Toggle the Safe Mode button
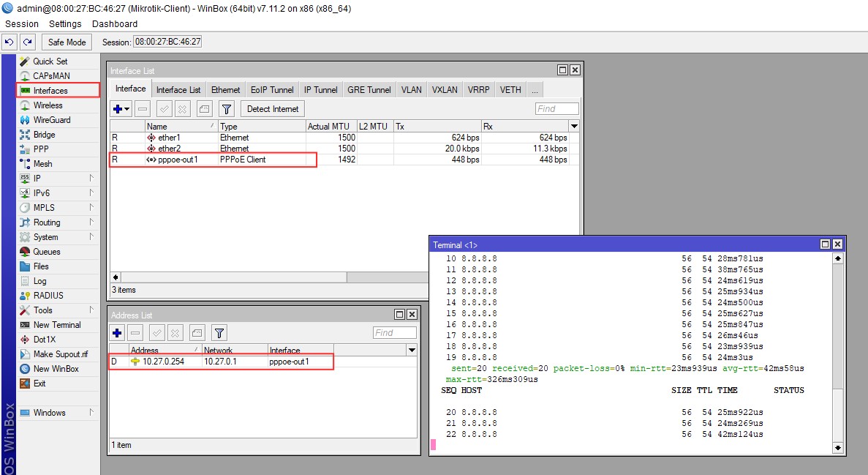This screenshot has width=868, height=475. tap(67, 42)
